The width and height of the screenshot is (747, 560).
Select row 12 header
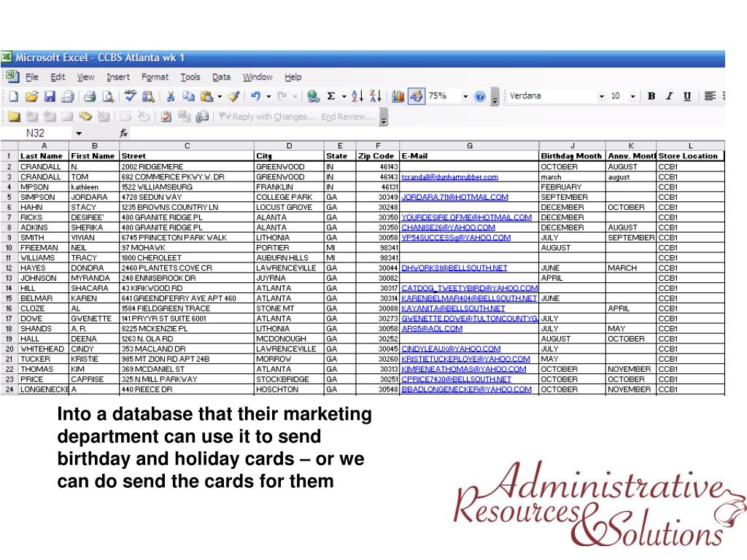[9, 268]
